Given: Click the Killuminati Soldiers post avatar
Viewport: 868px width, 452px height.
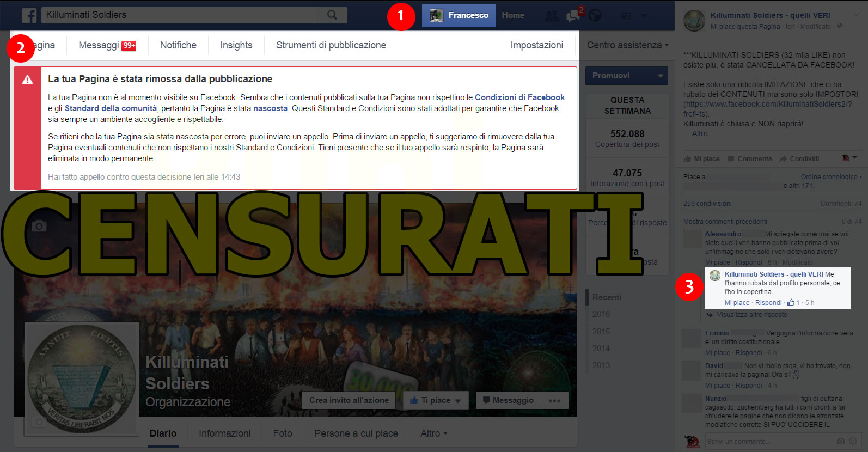Looking at the screenshot, I should point(694,21).
